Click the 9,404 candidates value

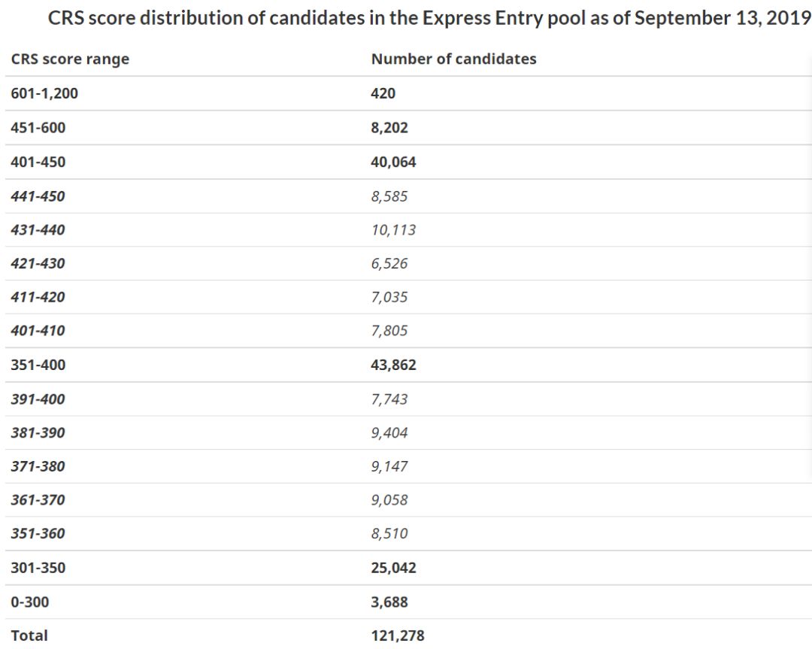pyautogui.click(x=389, y=433)
